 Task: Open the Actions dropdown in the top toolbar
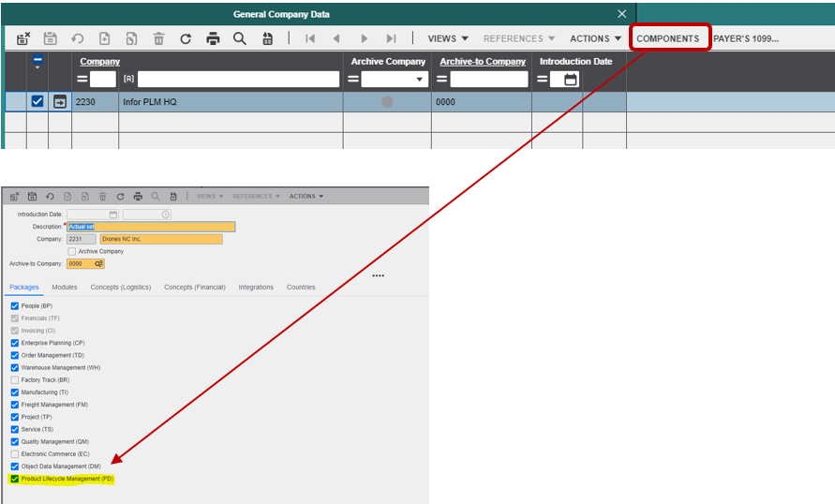coord(596,38)
